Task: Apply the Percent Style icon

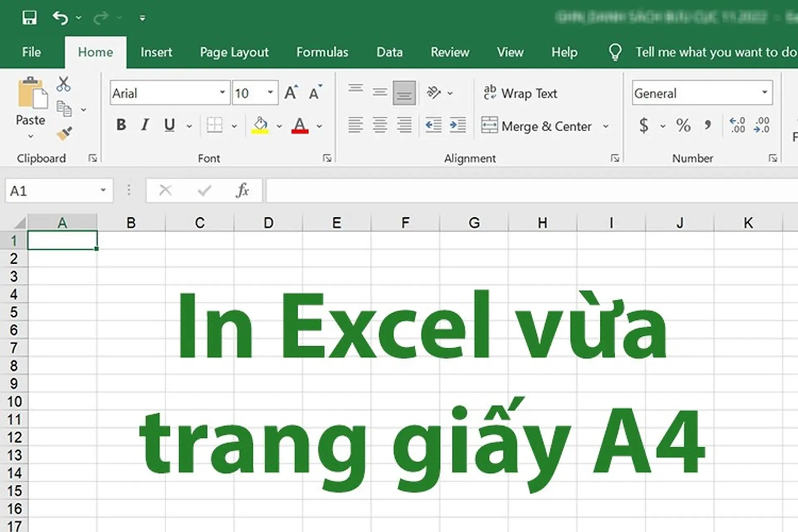Action: [x=683, y=125]
